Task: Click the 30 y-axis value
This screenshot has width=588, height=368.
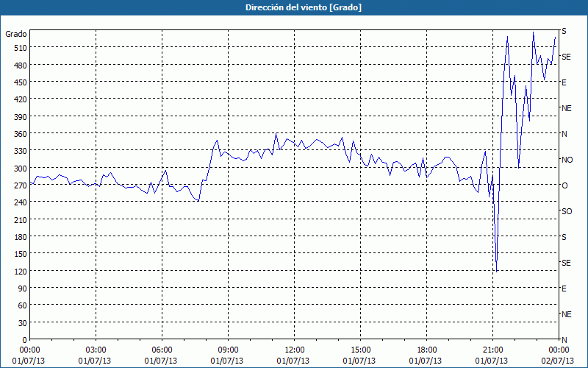Action: click(23, 323)
